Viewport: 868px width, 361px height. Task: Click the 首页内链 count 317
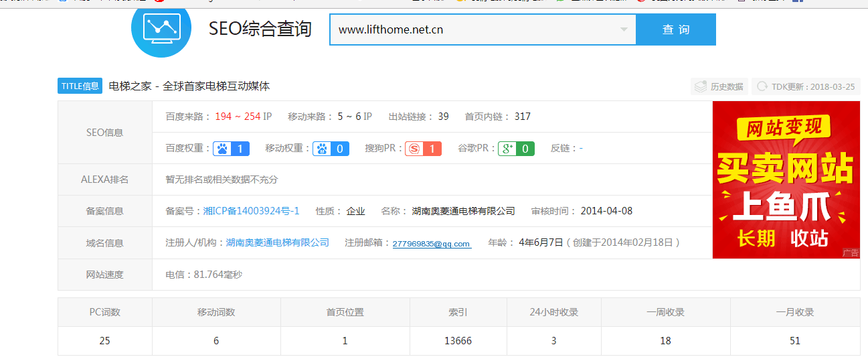click(x=522, y=117)
